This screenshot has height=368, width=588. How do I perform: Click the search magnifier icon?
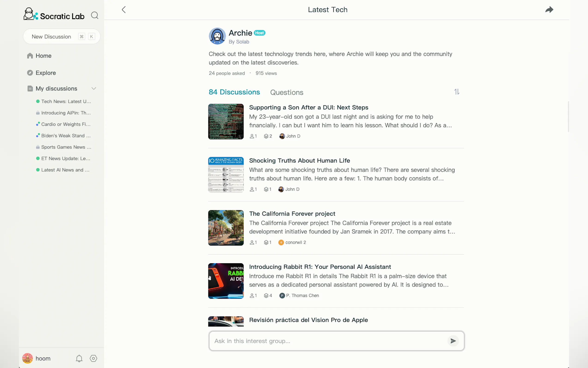[94, 15]
